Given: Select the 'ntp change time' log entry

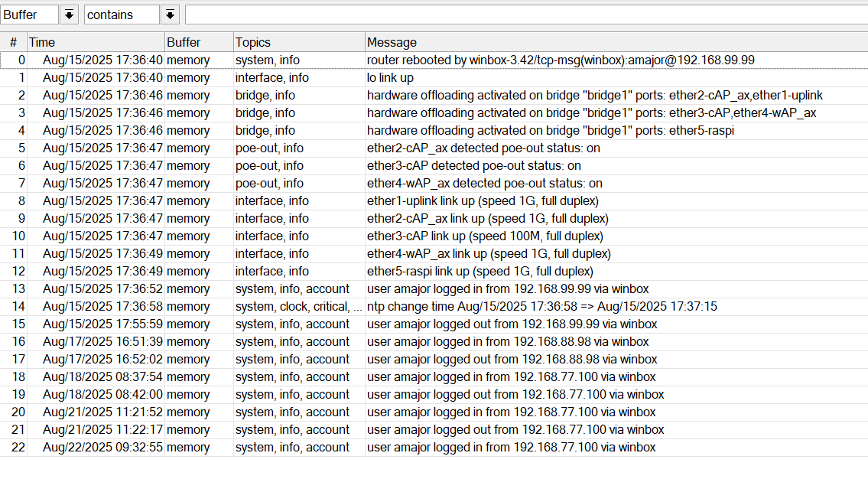Looking at the screenshot, I should click(x=541, y=306).
